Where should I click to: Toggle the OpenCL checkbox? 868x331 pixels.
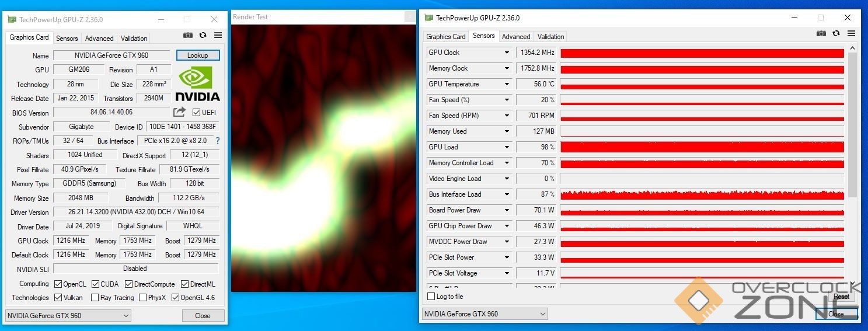click(58, 284)
